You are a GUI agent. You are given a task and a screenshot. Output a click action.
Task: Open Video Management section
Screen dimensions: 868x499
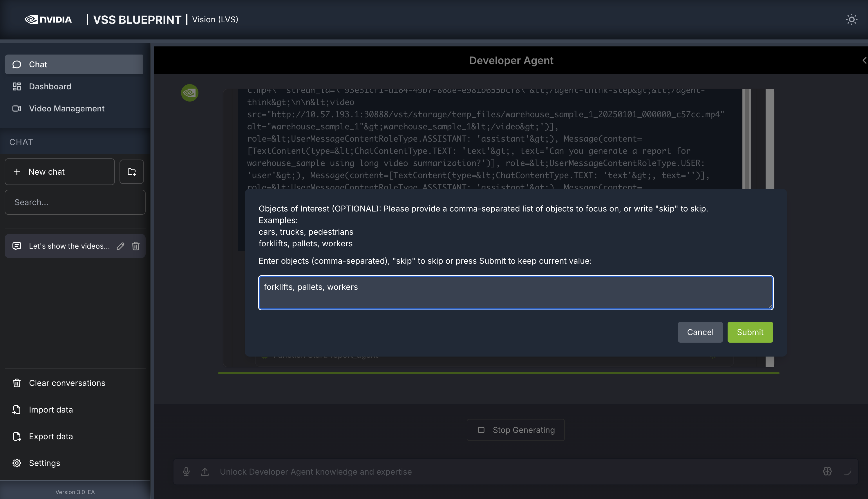66,109
